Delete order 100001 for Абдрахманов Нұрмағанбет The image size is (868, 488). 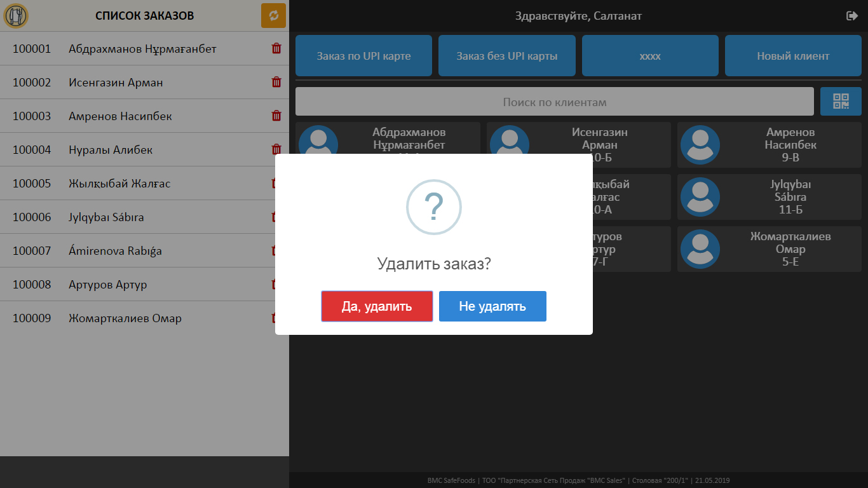coord(275,47)
